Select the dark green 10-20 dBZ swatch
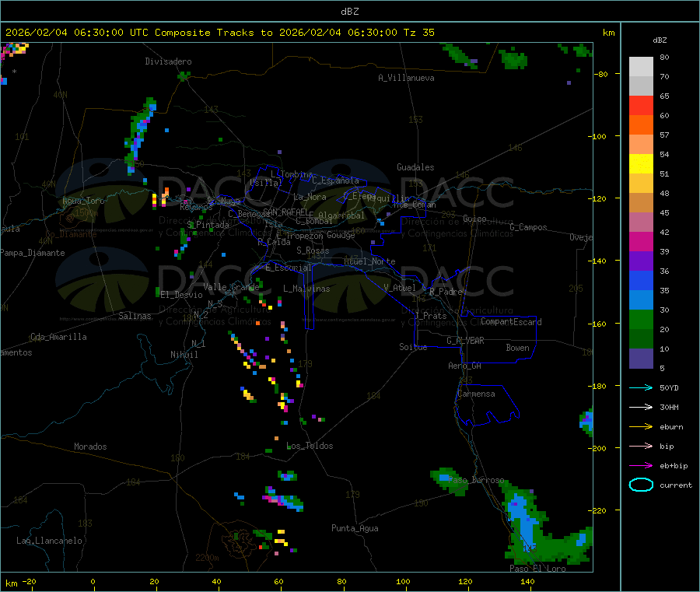 tap(641, 338)
